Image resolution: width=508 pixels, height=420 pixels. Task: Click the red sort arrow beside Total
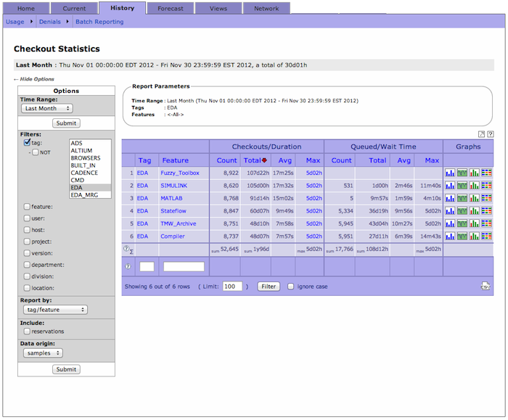coord(265,160)
